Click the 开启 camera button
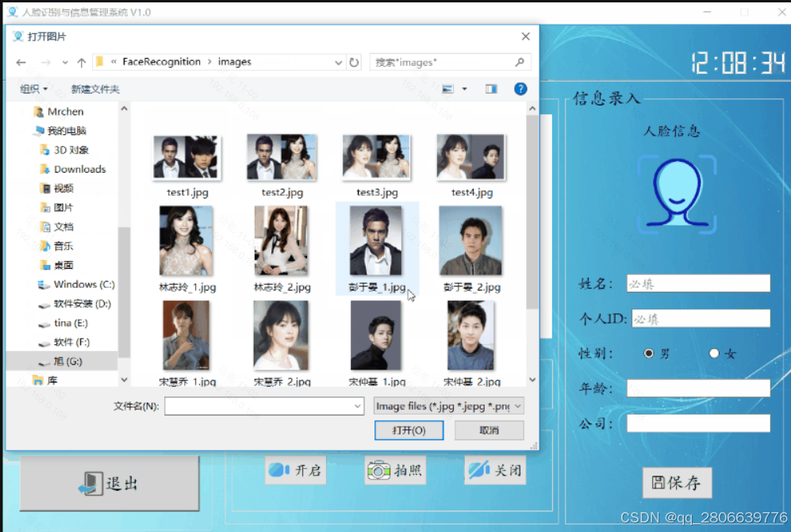 296,470
